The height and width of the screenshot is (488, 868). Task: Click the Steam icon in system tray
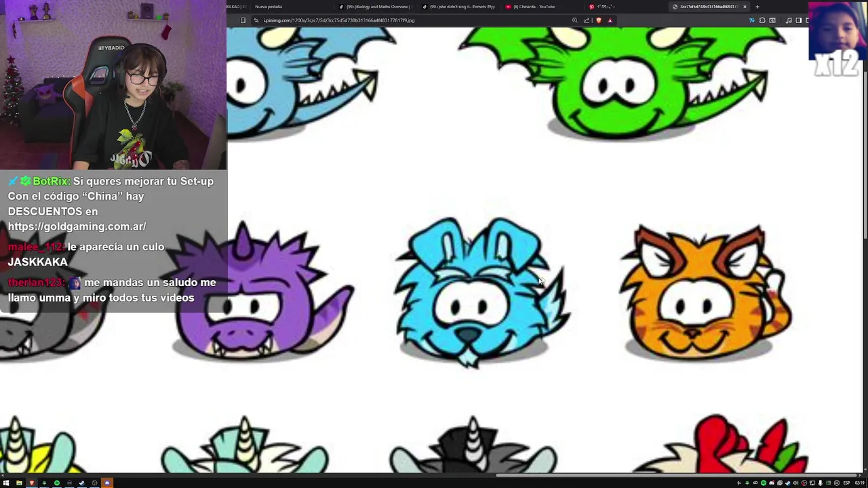pos(788,483)
